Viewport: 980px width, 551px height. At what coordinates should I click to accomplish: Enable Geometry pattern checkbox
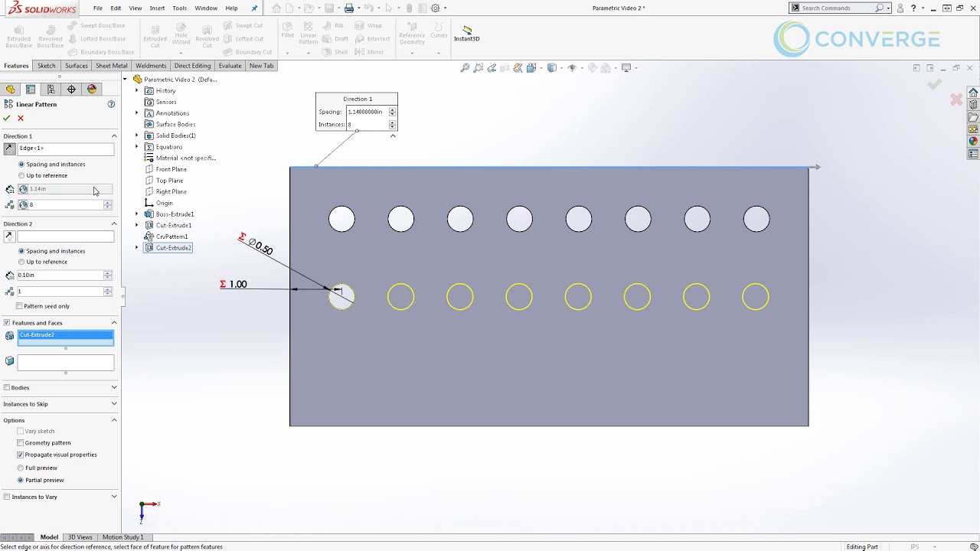[21, 443]
